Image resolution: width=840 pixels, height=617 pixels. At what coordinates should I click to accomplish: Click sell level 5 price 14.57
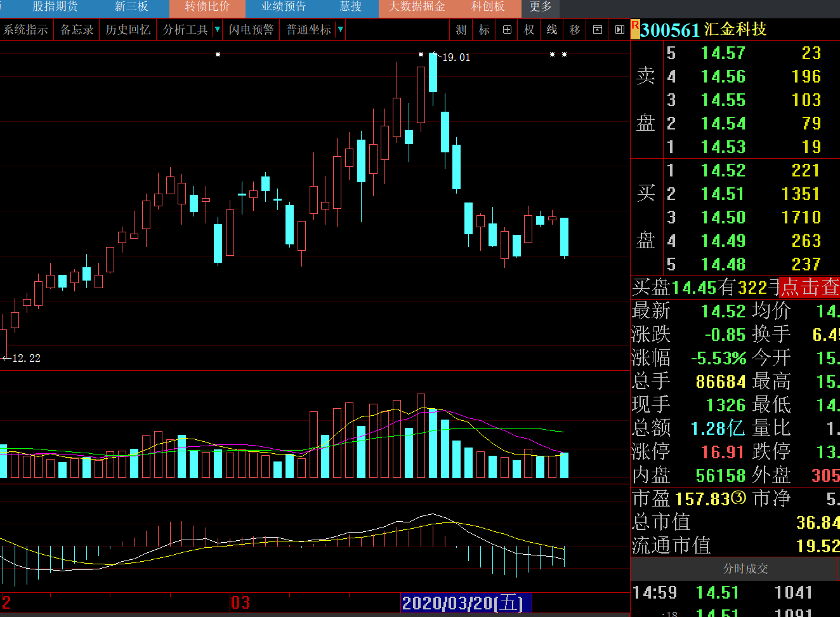coord(723,53)
